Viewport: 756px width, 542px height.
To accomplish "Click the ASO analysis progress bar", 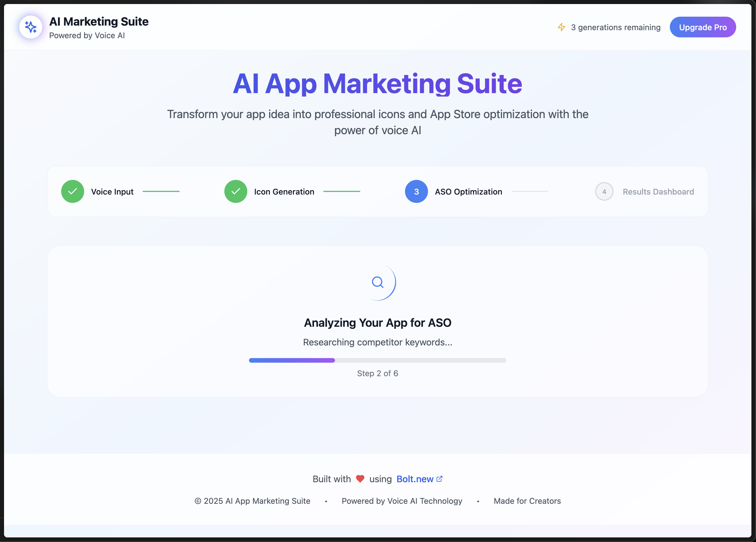I will pos(377,360).
